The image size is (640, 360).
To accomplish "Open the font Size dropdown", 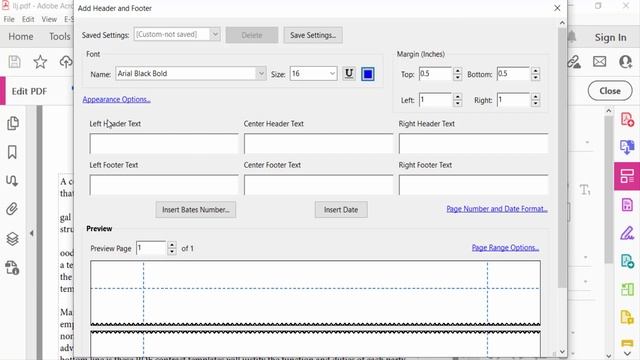I will pyautogui.click(x=332, y=74).
